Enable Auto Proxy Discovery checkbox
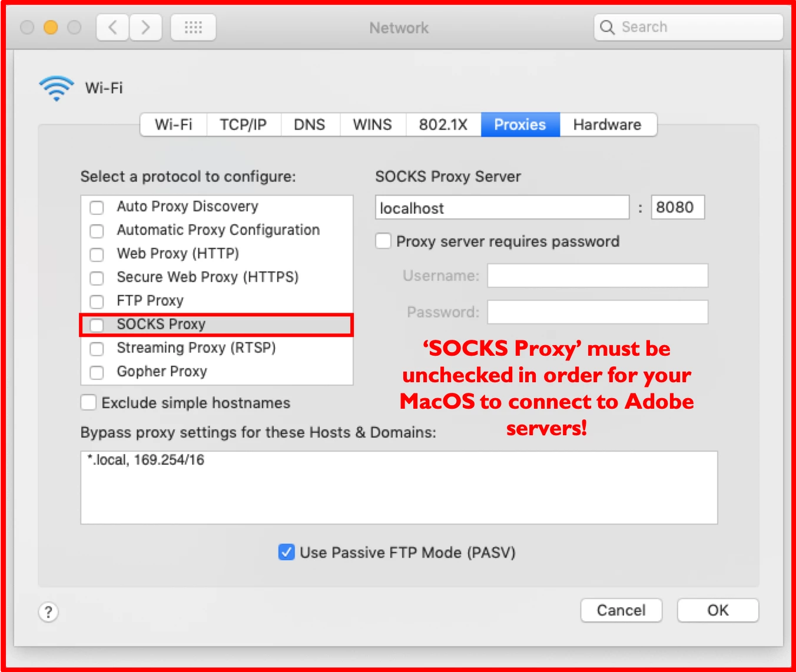The height and width of the screenshot is (672, 796). 97,207
